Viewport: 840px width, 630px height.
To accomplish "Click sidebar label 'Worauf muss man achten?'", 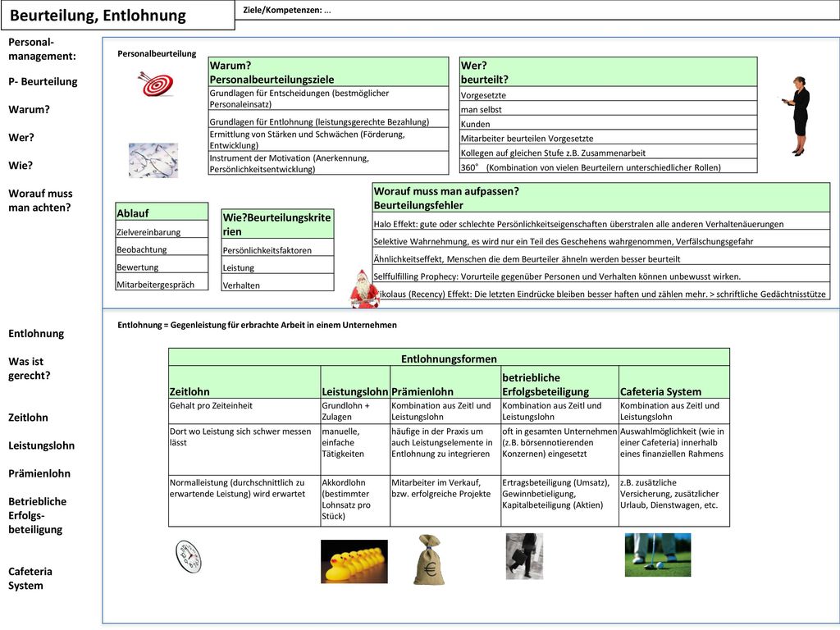I will coord(40,200).
